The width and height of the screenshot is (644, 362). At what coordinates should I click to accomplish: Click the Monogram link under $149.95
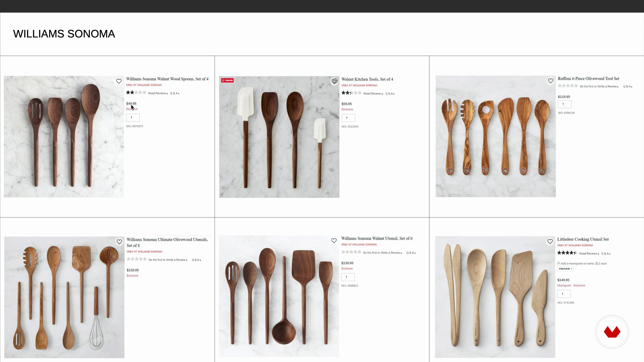564,285
